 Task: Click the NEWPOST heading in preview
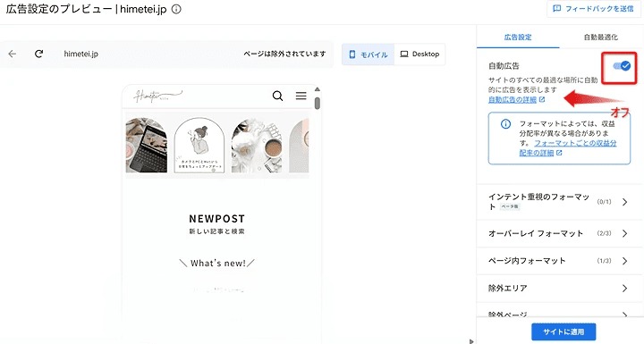pyautogui.click(x=216, y=219)
